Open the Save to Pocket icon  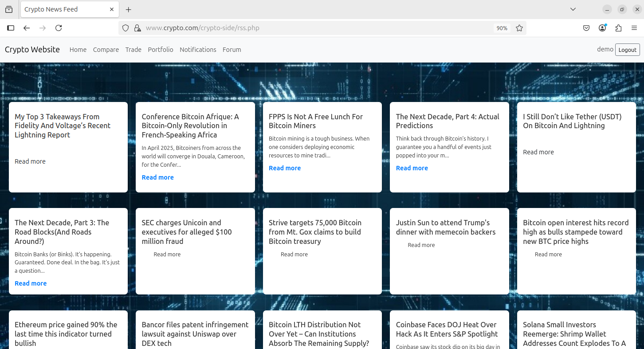coord(586,28)
